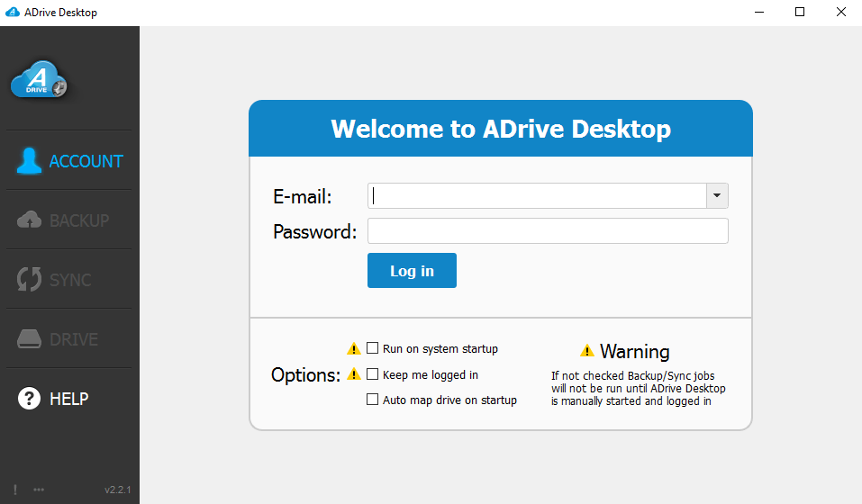Image resolution: width=862 pixels, height=504 pixels.
Task: Maximize the ADrive Desktop window
Action: click(x=800, y=12)
